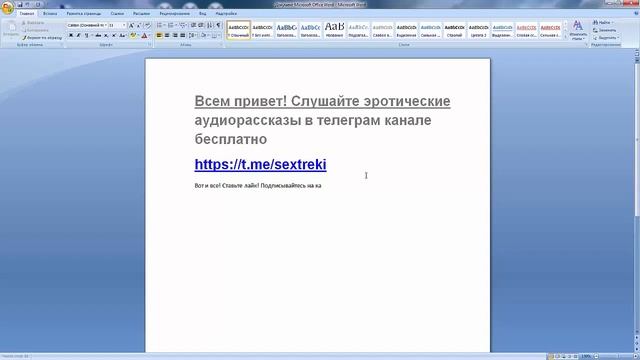Justify the text
Image resolution: width=640 pixels, height=360 pixels.
(x=182, y=36)
